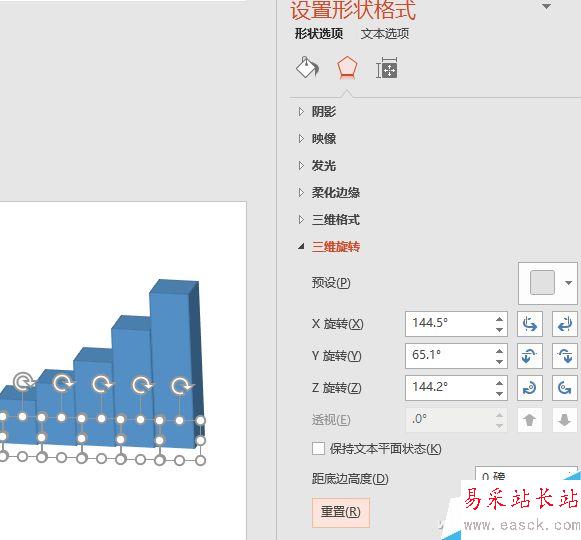The height and width of the screenshot is (540, 581).
Task: Click the perspective narrow up-arrow button
Action: (529, 420)
